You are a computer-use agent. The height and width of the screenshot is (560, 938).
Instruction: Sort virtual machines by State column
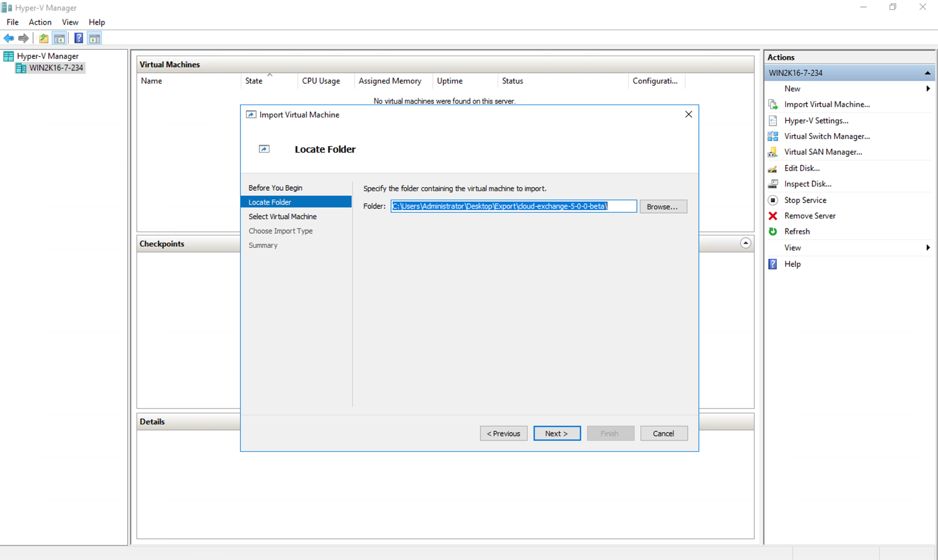tap(269, 81)
